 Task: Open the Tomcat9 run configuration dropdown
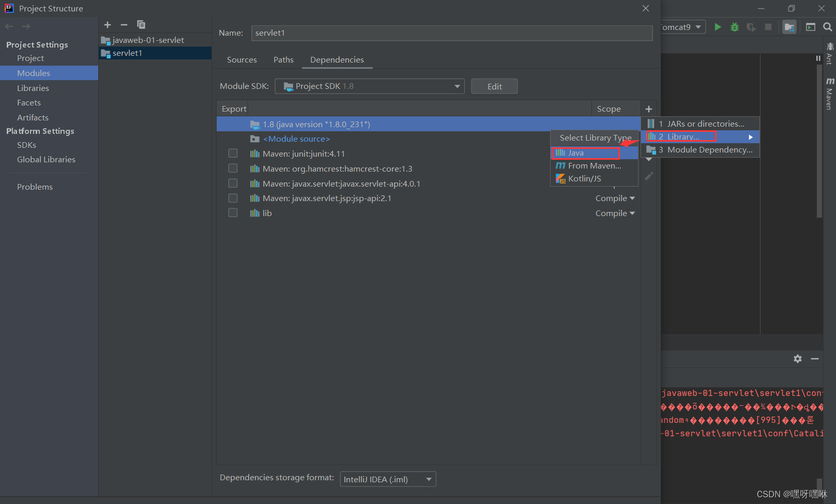683,27
